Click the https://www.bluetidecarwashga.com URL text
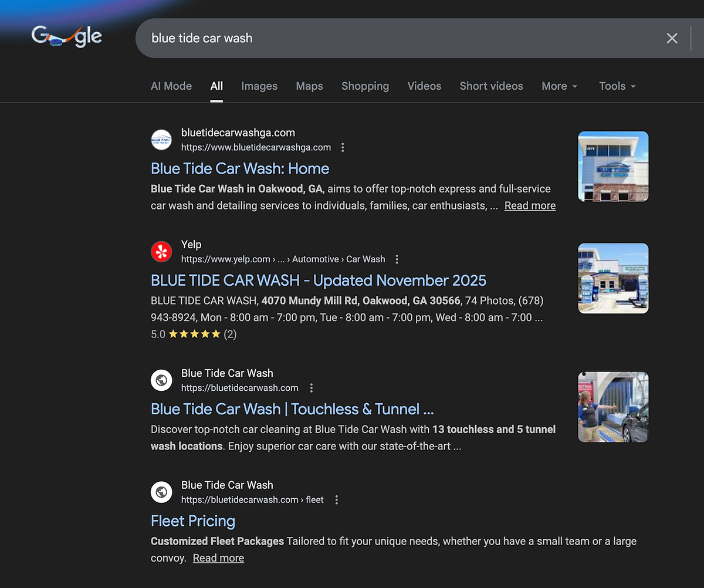The image size is (704, 588). pyautogui.click(x=256, y=147)
